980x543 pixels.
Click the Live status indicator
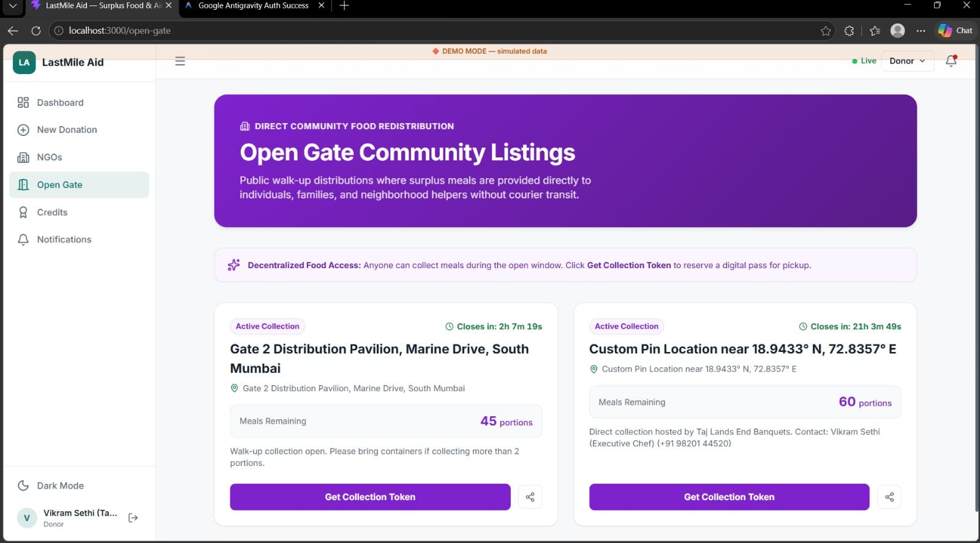(864, 61)
